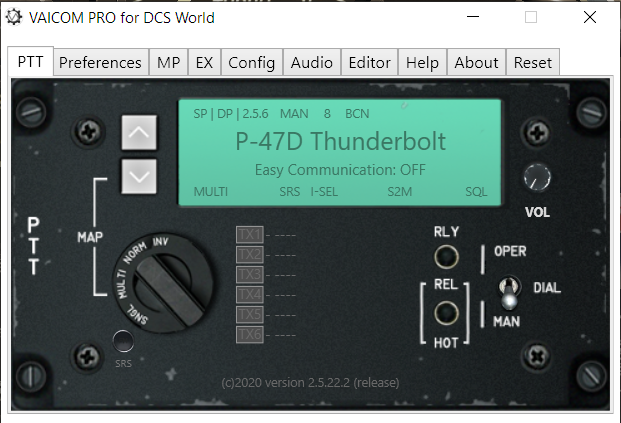The image size is (621, 423).
Task: Click the VAICOM PRO gear icon in title bar
Action: 14,17
